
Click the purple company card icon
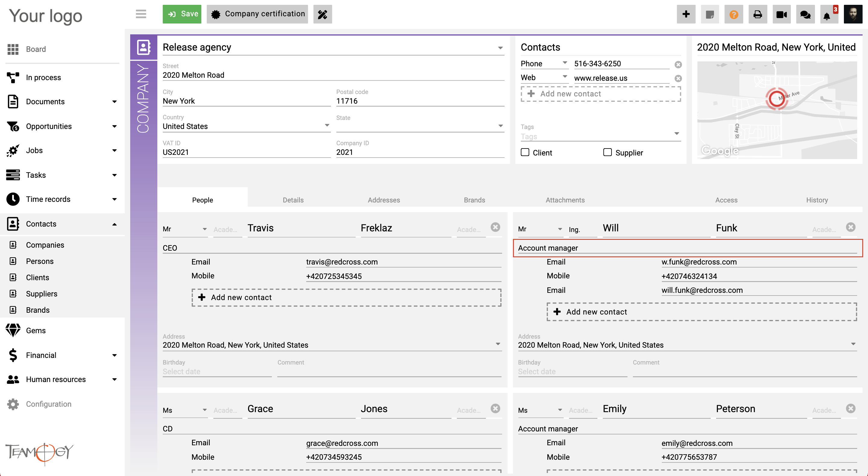[143, 47]
